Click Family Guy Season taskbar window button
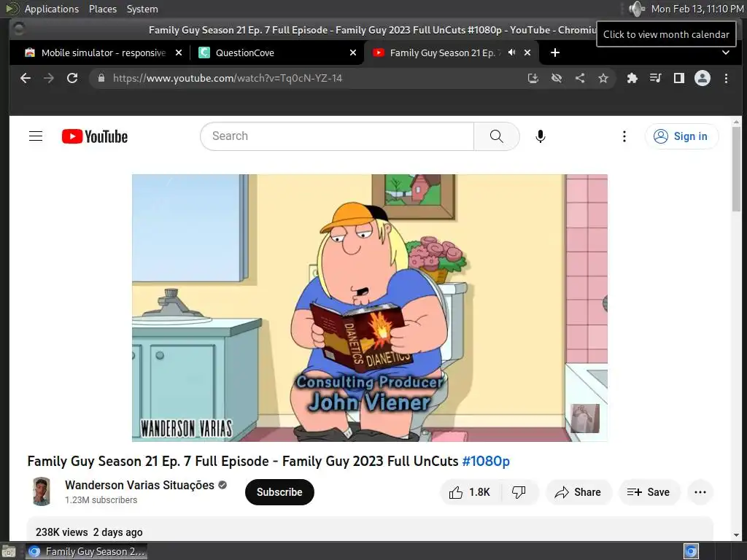The width and height of the screenshot is (747, 560). 87,551
